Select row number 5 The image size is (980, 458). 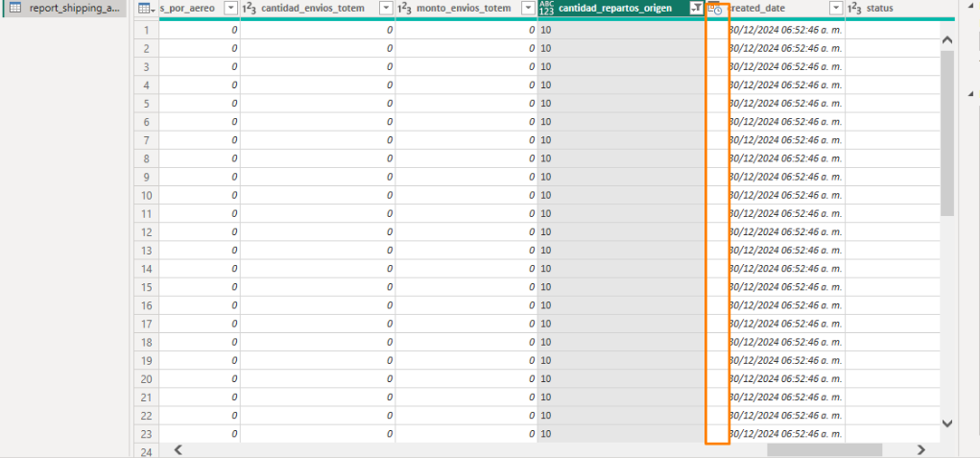[146, 103]
